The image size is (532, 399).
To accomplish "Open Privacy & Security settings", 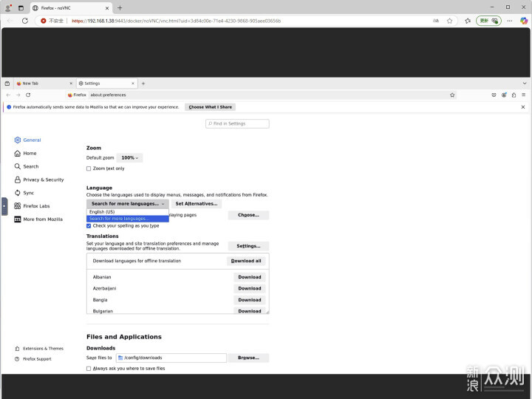I will point(39,180).
